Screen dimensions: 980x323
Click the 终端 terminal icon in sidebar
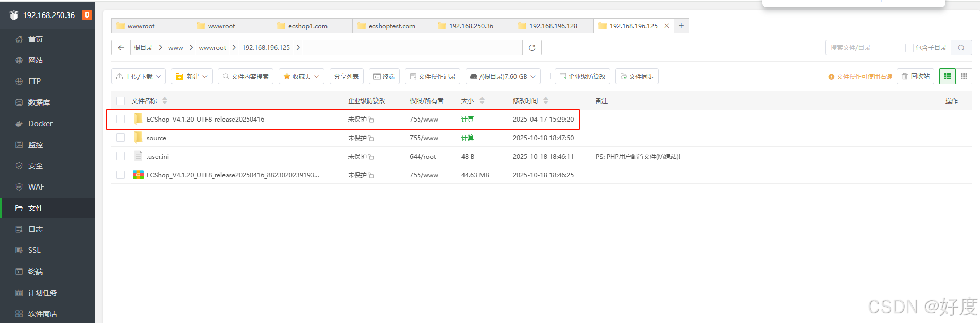click(19, 271)
